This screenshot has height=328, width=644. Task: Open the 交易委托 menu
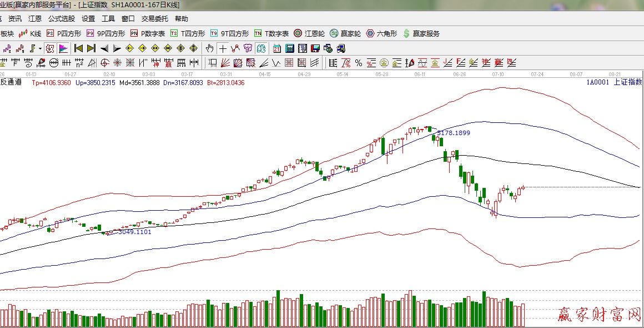(155, 18)
